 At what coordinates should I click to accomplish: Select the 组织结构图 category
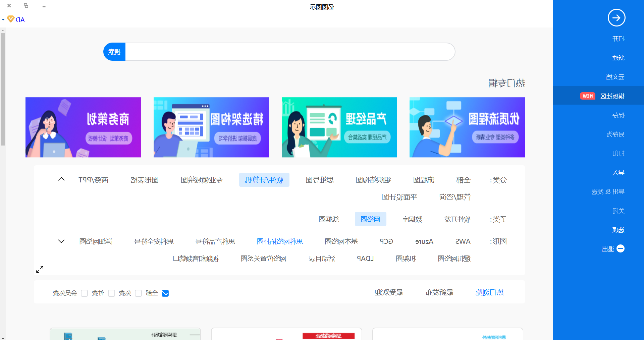point(373,180)
